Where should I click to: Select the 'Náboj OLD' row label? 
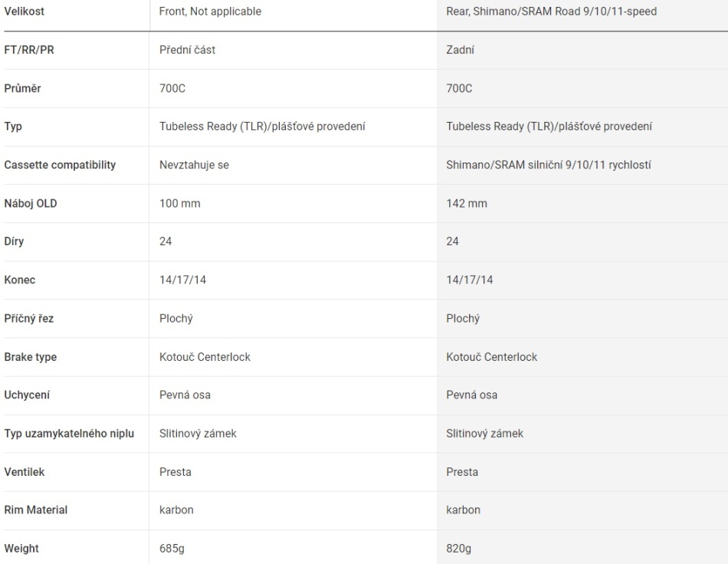31,203
